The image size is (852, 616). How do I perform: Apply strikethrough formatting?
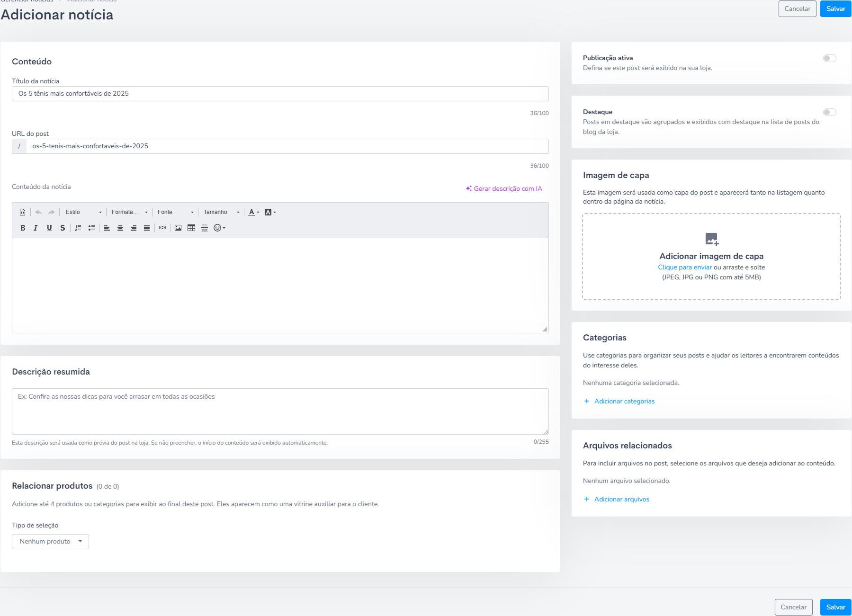63,228
